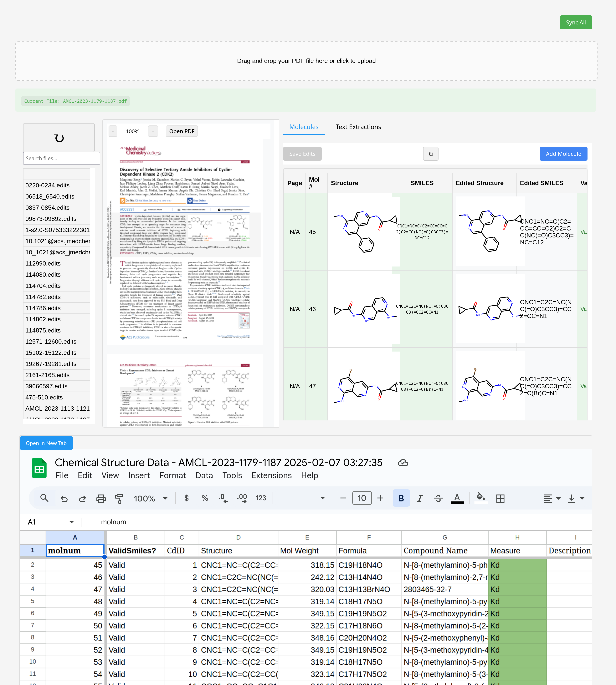The image size is (616, 685).
Task: Toggle Strikethrough formatting
Action: [x=438, y=498]
